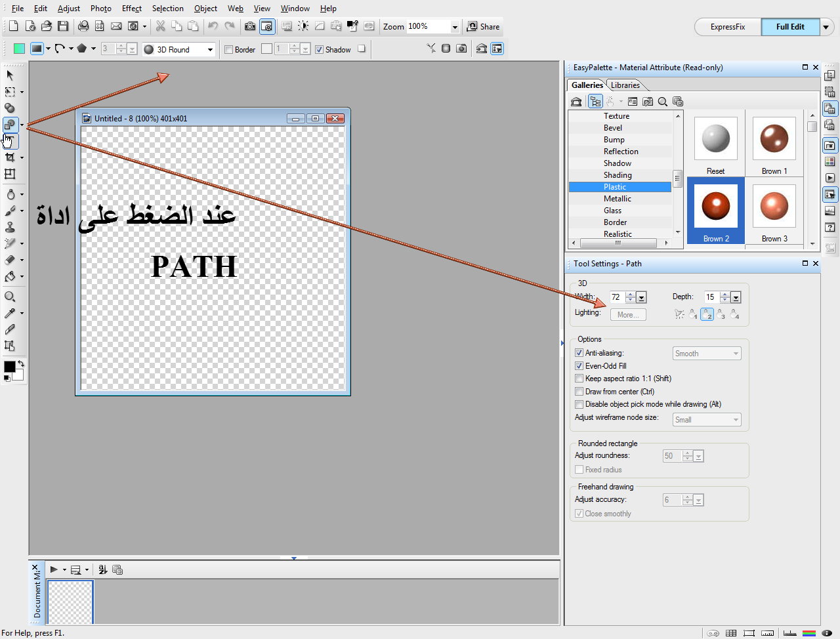
Task: Switch to the Libraries tab
Action: (625, 85)
